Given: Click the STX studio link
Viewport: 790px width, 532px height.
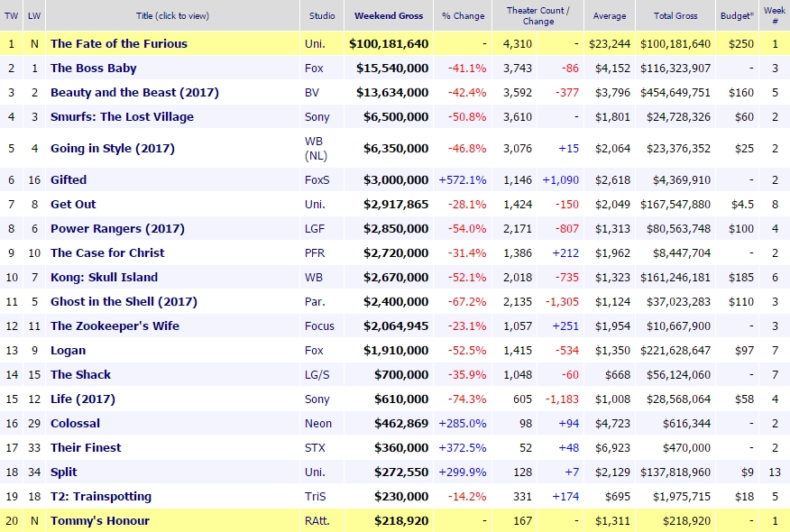Looking at the screenshot, I should [315, 448].
